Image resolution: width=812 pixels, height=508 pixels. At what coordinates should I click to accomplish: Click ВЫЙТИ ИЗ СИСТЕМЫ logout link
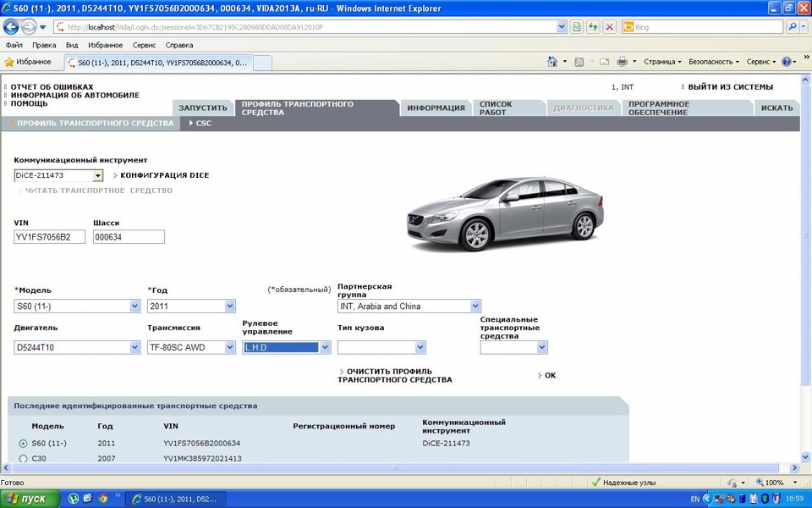pyautogui.click(x=730, y=87)
